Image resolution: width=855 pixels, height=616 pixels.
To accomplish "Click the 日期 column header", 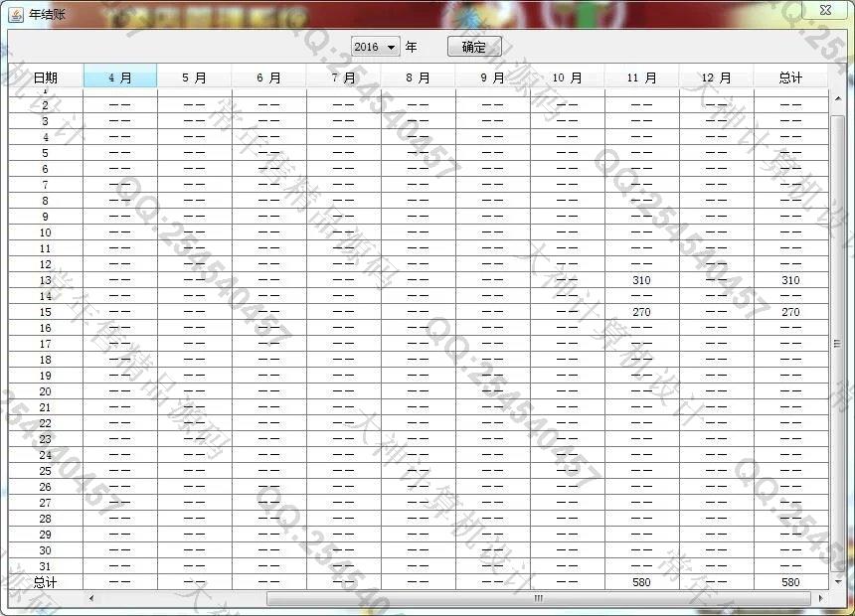I will 46,77.
